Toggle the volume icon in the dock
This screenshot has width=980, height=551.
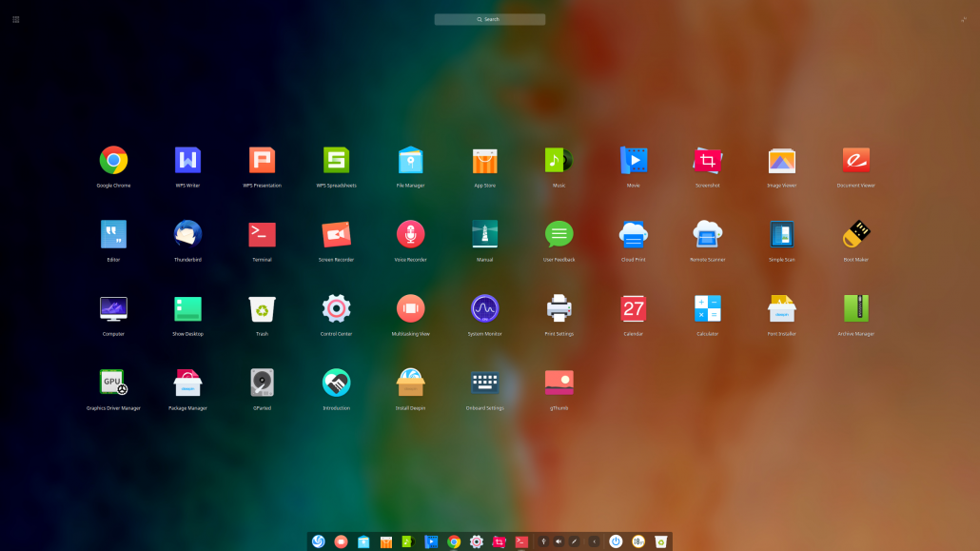559,541
